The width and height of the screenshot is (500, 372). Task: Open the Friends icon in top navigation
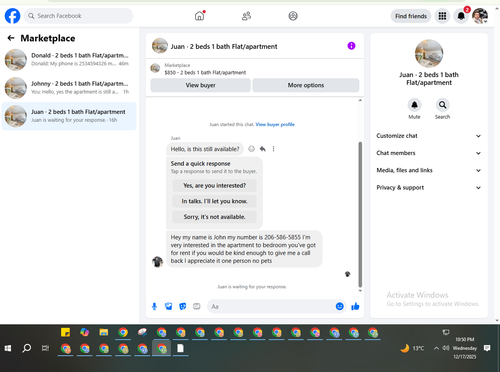246,16
